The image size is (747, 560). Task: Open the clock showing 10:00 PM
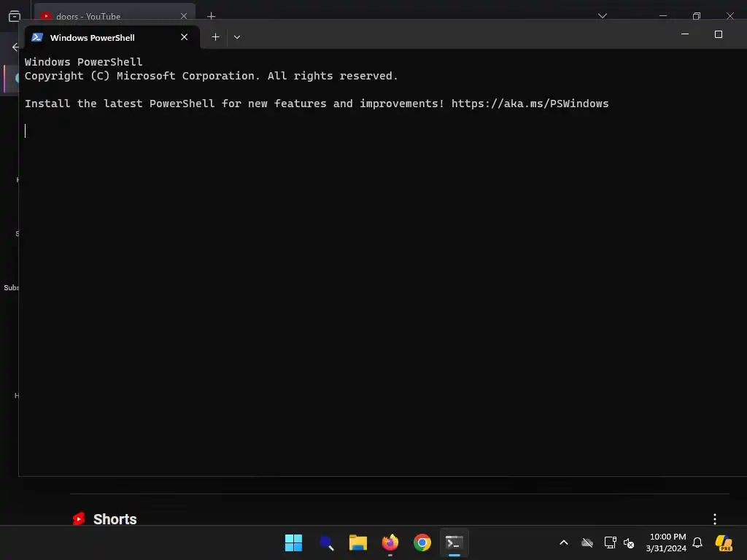click(x=666, y=542)
